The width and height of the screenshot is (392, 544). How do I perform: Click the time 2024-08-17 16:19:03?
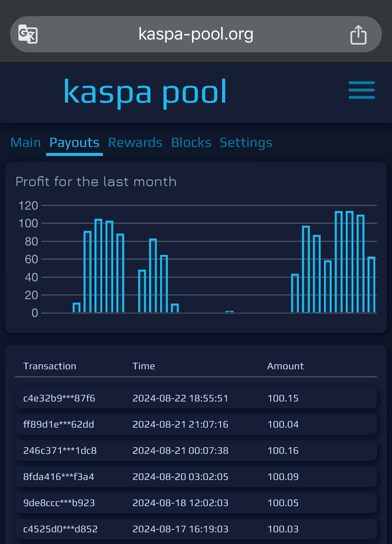point(180,529)
